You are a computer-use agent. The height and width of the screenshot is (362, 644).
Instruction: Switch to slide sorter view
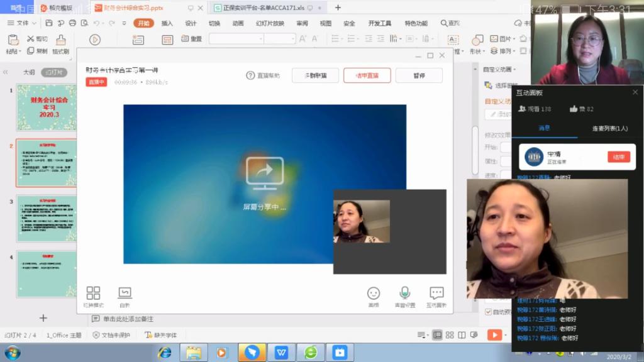pos(450,335)
